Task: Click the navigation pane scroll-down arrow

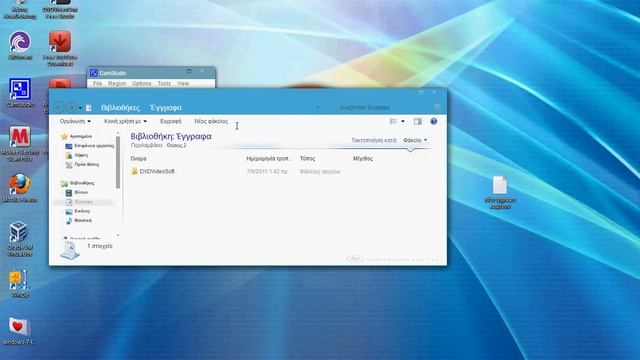Action: click(x=118, y=236)
